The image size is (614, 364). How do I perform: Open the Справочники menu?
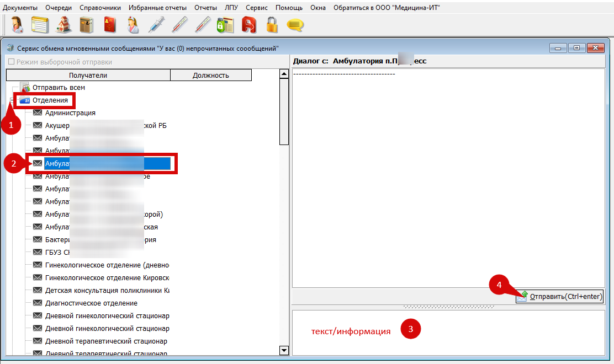[100, 7]
